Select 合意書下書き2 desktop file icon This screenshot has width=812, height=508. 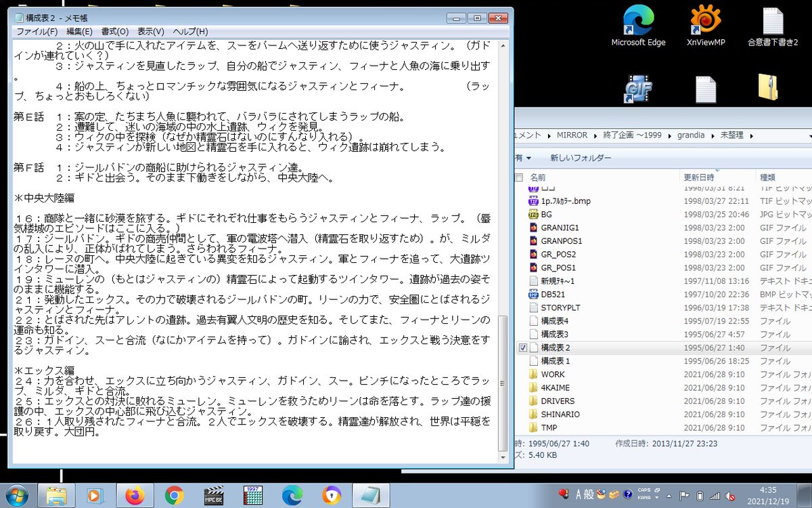coord(773,26)
